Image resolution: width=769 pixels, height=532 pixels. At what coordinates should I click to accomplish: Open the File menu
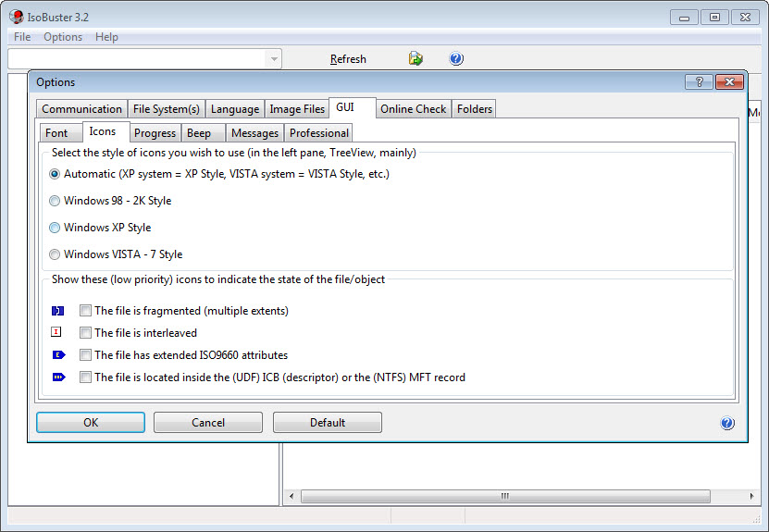pos(22,37)
